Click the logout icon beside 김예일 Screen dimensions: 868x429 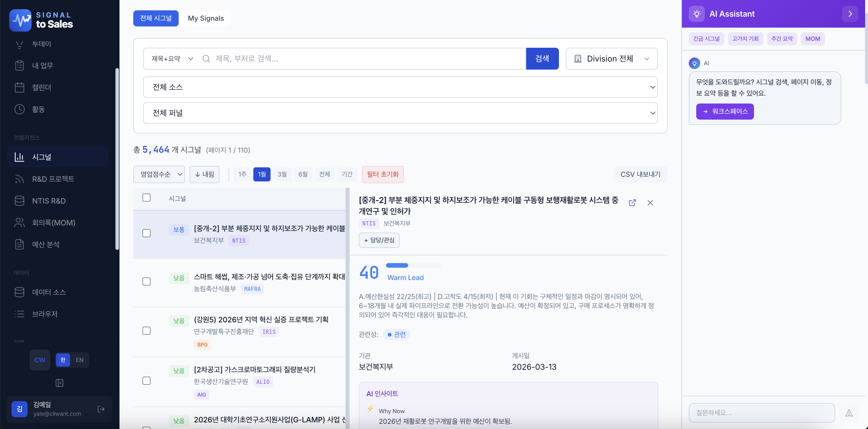tap(101, 409)
